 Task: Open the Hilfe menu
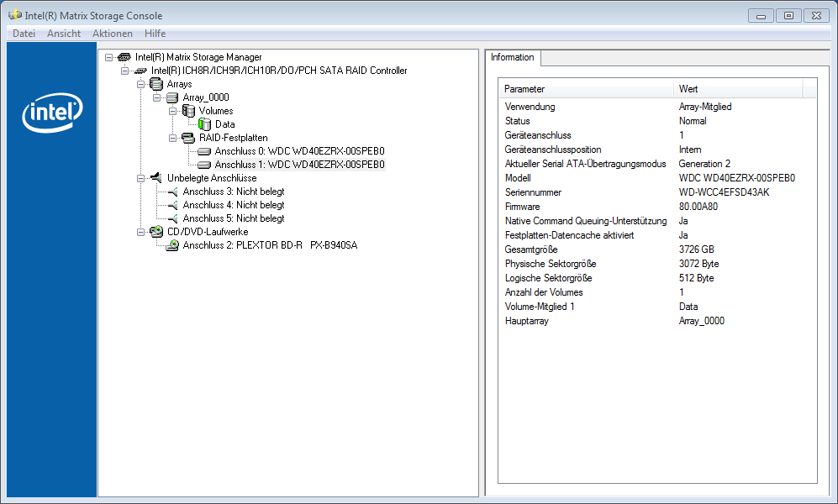point(155,33)
